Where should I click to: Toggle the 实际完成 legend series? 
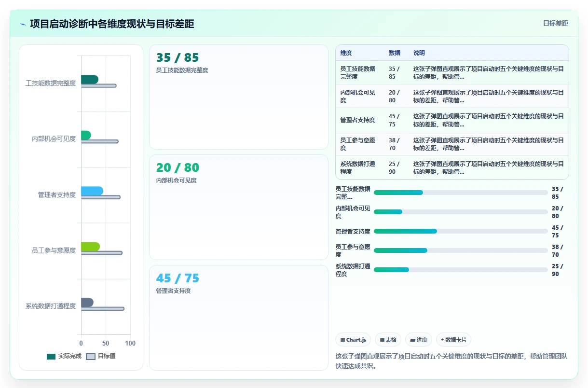(64, 356)
